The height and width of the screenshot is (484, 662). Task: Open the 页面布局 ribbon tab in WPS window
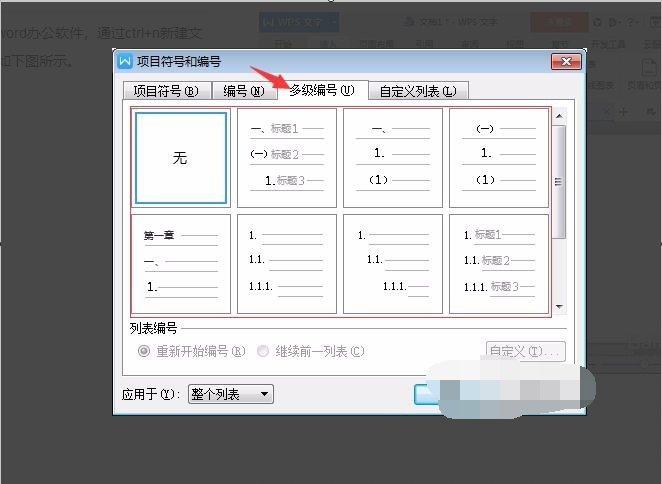pyautogui.click(x=376, y=44)
